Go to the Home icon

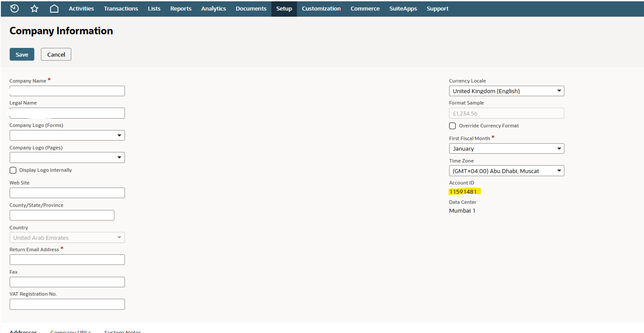pos(54,8)
